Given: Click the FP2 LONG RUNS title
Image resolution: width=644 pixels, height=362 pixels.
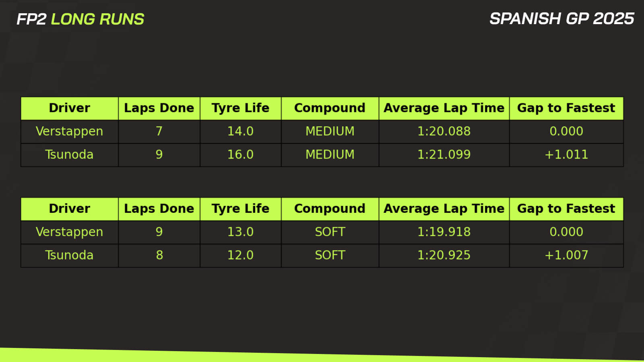Looking at the screenshot, I should click(x=80, y=19).
